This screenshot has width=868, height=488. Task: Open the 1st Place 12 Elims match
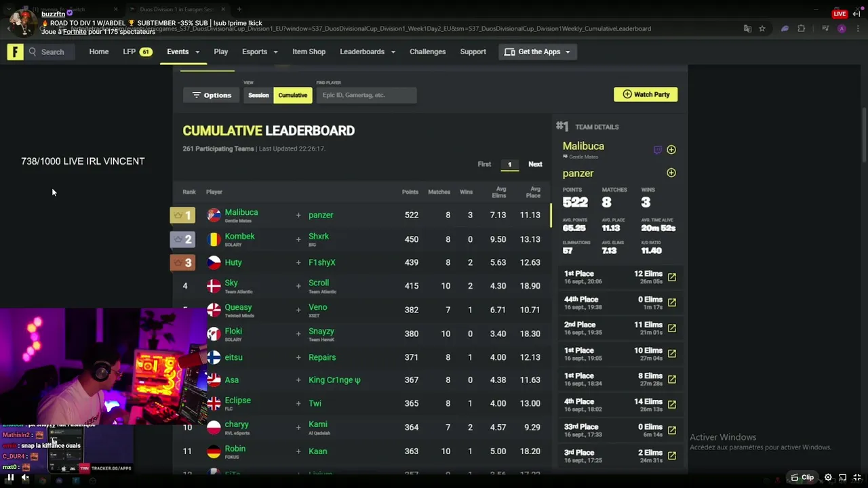pos(671,277)
